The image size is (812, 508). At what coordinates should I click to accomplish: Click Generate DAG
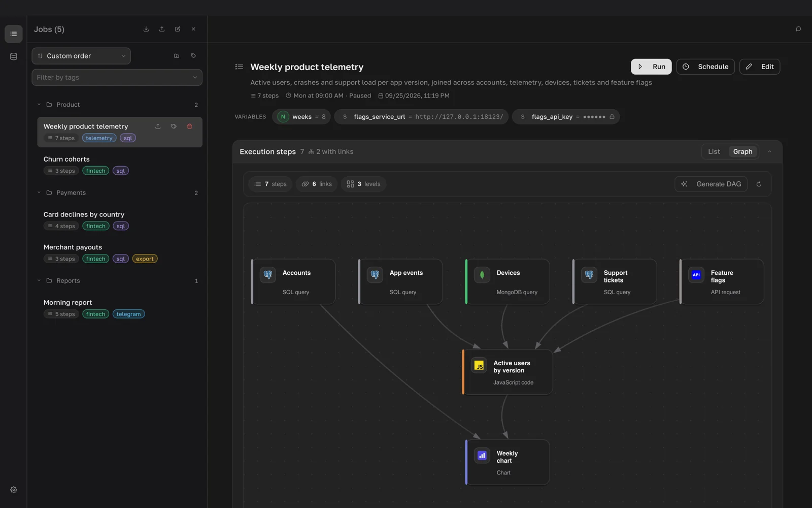pos(711,184)
